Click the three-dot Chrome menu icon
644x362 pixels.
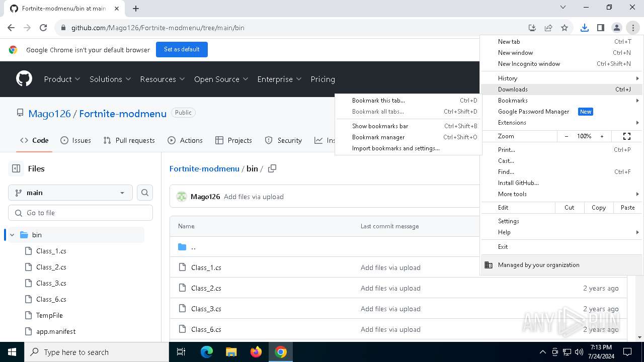[x=632, y=28]
